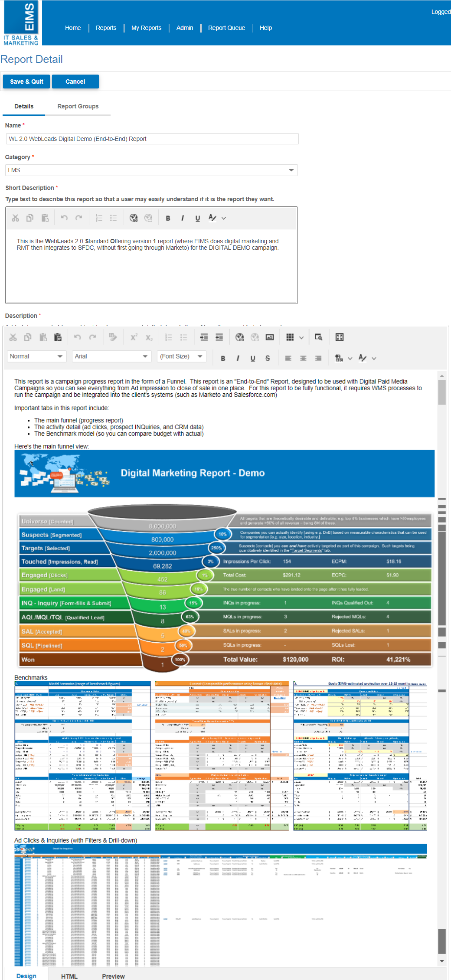This screenshot has height=980, width=451.
Task: Redo last change in Description editor
Action: click(x=92, y=337)
